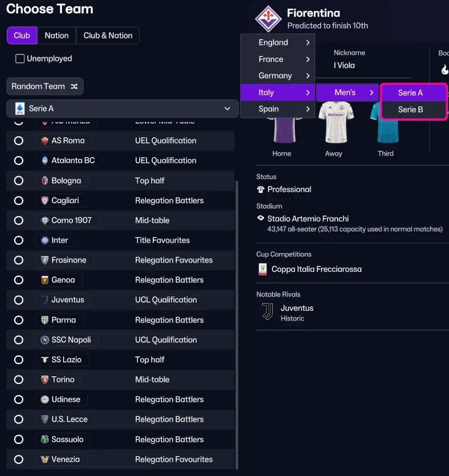Click the shuffle icon on Random Team
Image resolution: width=449 pixels, height=476 pixels.
coord(74,86)
